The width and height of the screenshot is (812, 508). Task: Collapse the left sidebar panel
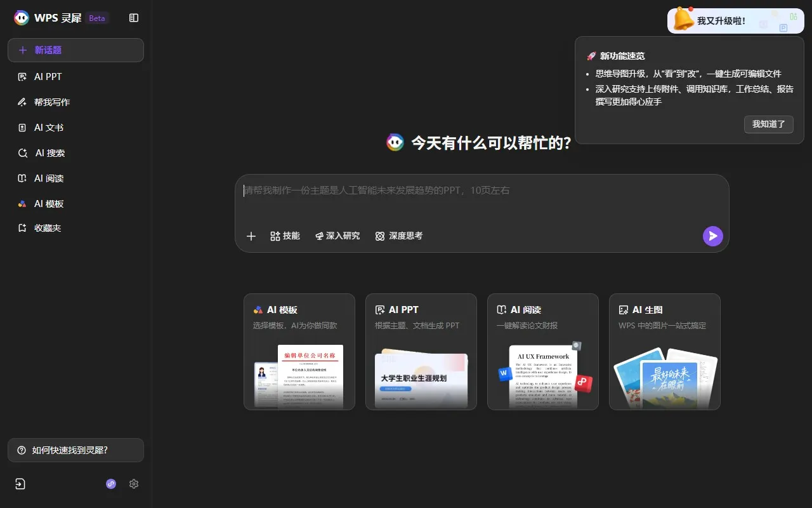click(x=133, y=18)
